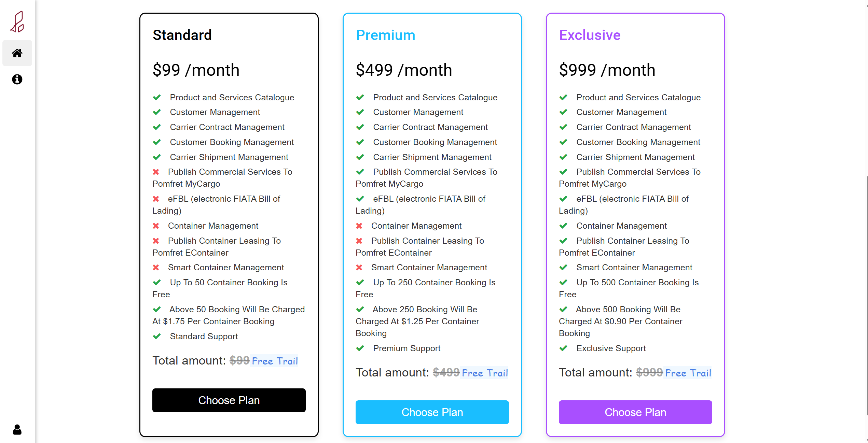This screenshot has height=443, width=868.
Task: Click the Exclusive plan title
Action: [590, 35]
